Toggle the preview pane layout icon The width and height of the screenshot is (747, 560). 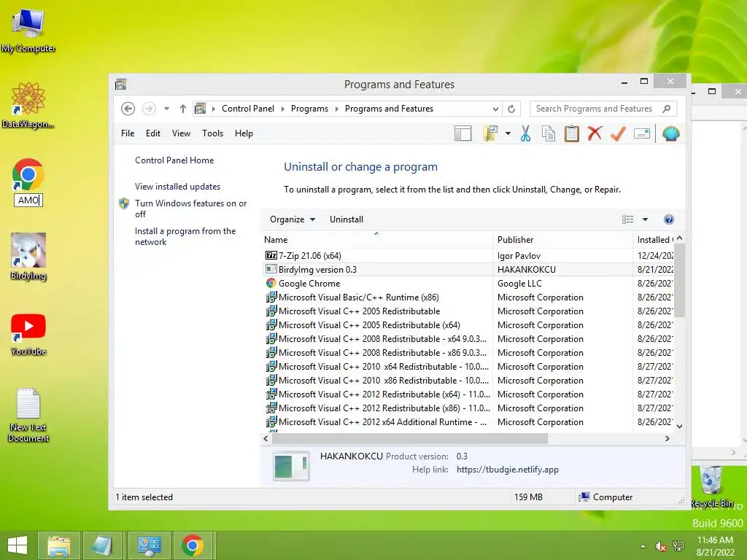(462, 134)
